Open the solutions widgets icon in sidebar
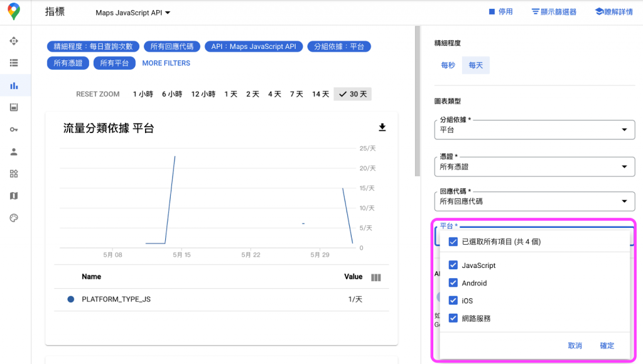Image resolution: width=643 pixels, height=364 pixels. (14, 174)
